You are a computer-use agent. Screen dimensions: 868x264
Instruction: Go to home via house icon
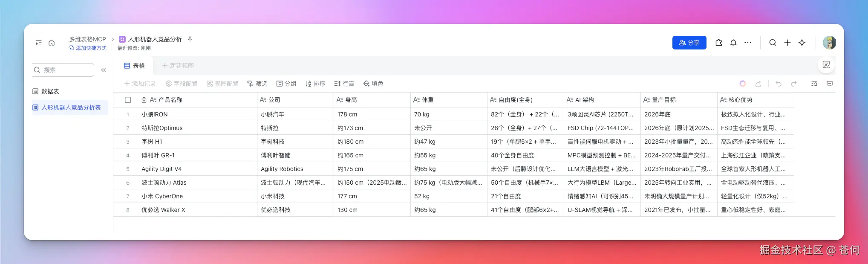click(x=52, y=43)
